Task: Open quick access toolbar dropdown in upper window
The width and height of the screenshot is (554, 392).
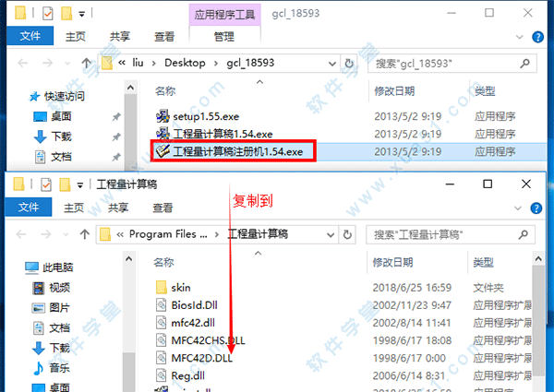Action: [82, 14]
